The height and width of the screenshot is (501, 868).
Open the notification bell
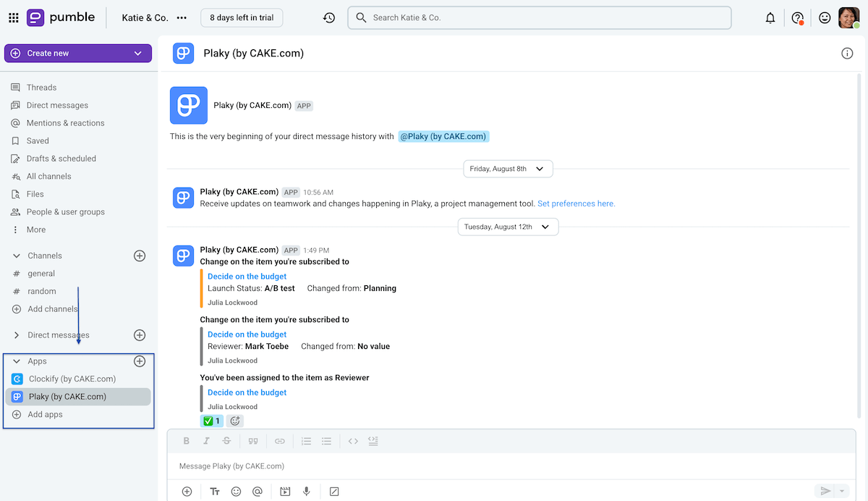(x=770, y=17)
